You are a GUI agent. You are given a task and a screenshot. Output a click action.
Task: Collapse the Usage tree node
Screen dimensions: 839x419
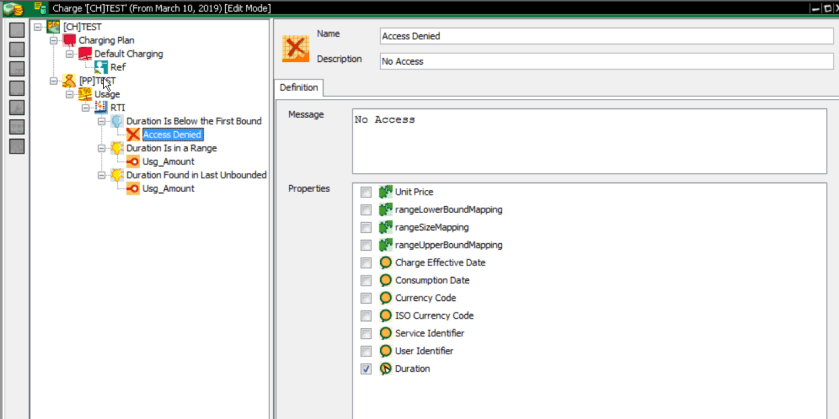(70, 94)
